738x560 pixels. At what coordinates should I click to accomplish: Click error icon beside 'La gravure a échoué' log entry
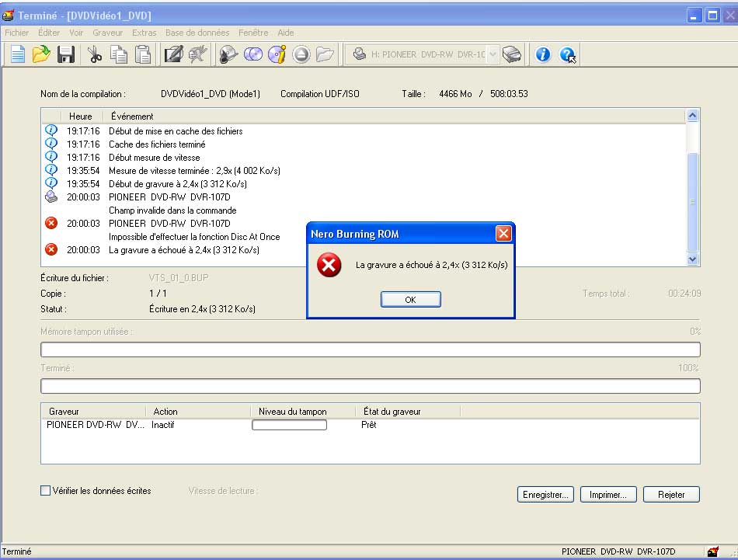(x=51, y=249)
